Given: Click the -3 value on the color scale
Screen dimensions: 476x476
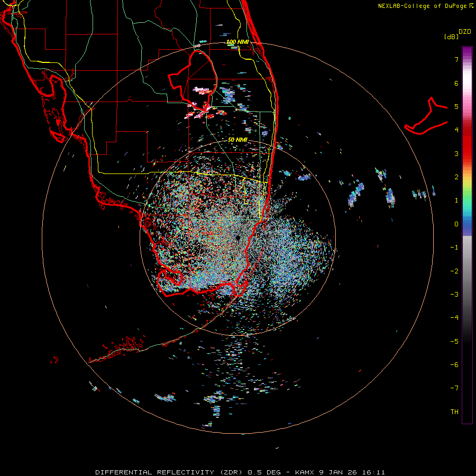Looking at the screenshot, I should click(x=454, y=295).
